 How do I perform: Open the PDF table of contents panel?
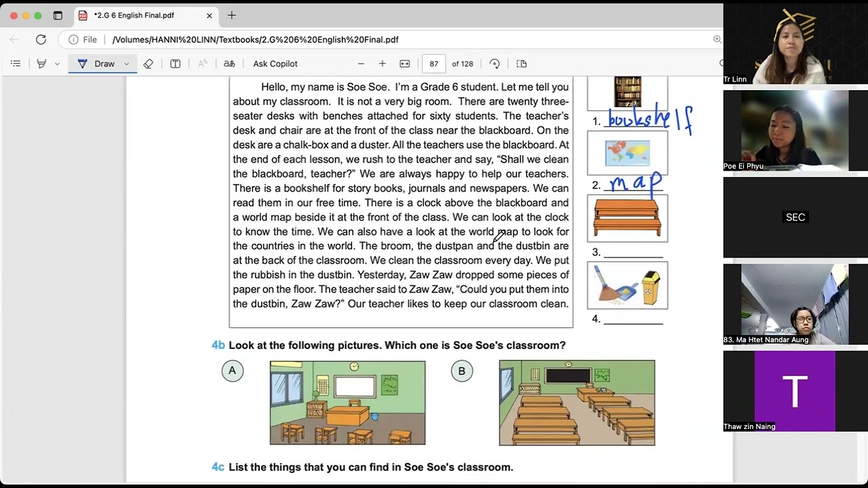point(16,64)
